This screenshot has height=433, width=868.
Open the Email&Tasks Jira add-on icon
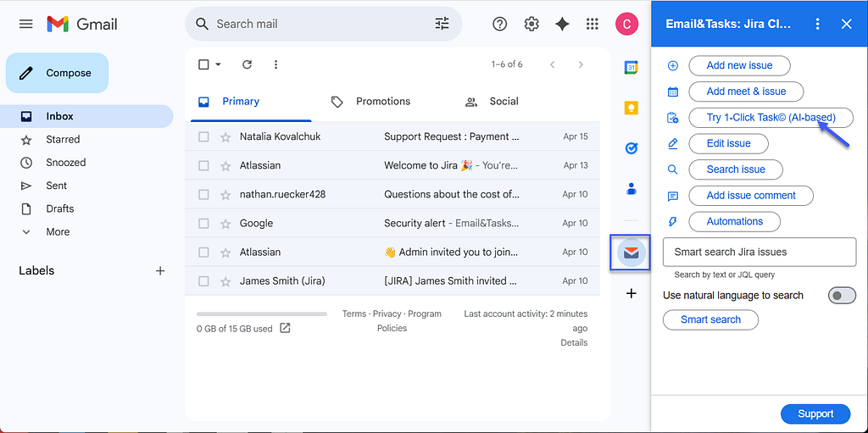click(x=632, y=253)
